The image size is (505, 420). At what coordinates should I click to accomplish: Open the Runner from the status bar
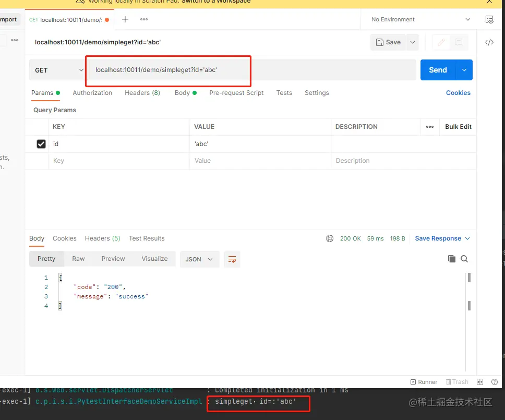(x=424, y=382)
